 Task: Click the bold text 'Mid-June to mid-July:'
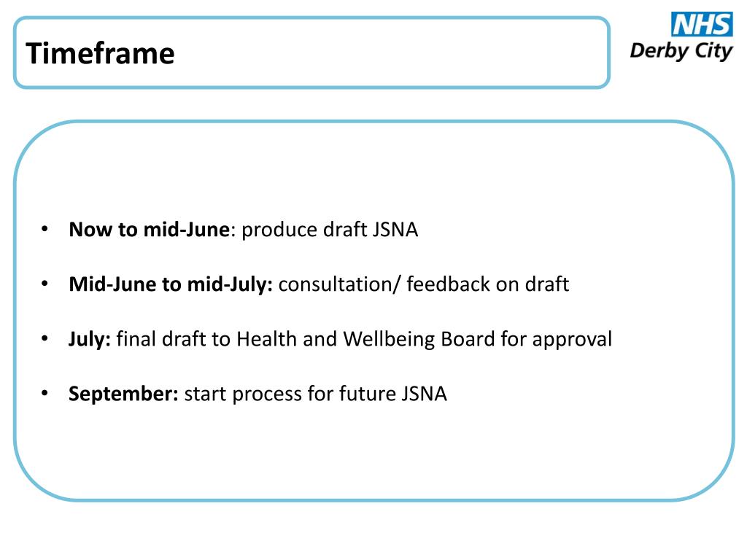point(171,284)
